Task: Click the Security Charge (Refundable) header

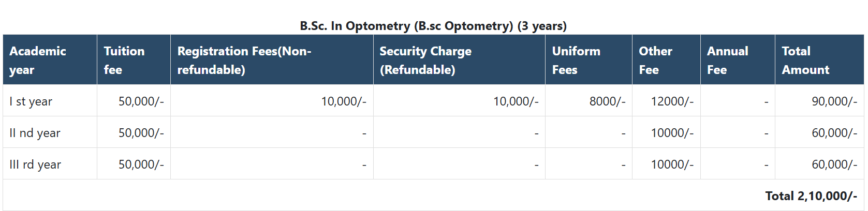Action: click(425, 60)
